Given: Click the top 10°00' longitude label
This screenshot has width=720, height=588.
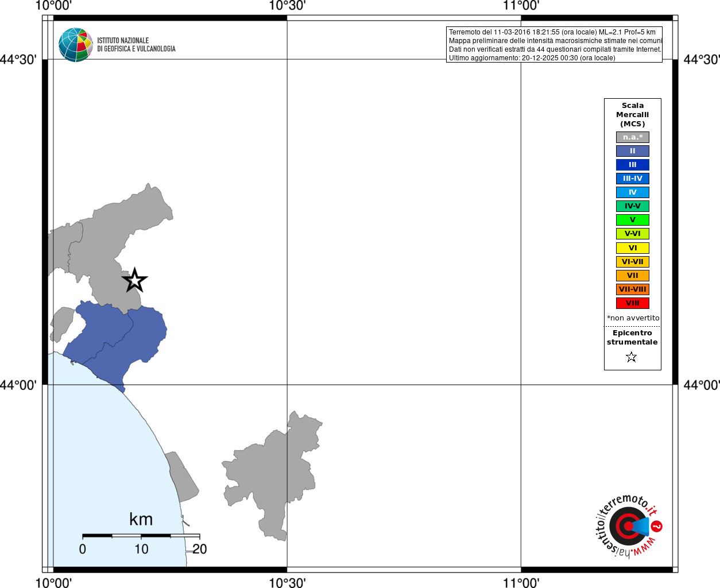Looking at the screenshot, I should click(53, 6).
